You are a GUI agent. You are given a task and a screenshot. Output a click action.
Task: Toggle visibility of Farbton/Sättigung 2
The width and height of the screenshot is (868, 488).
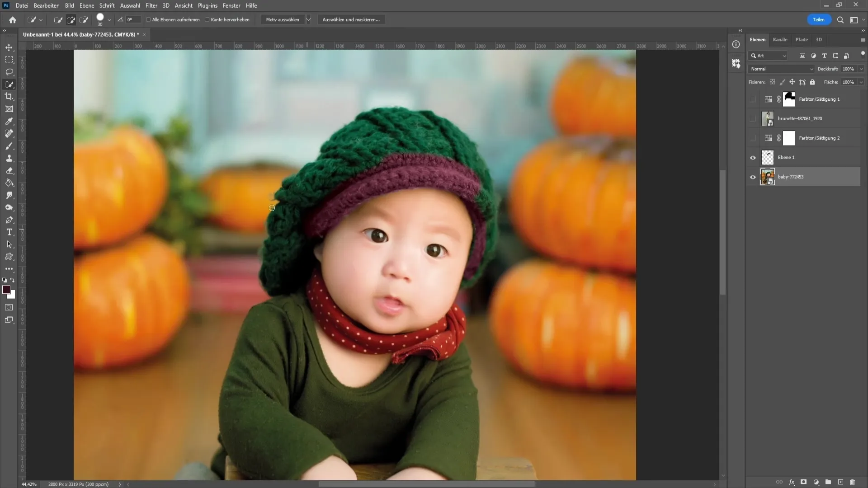[x=752, y=138]
